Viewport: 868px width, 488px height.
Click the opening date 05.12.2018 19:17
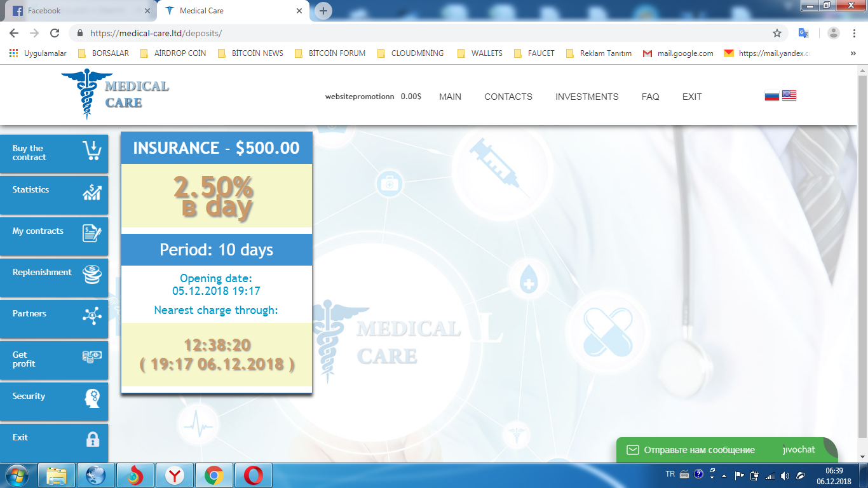tap(216, 292)
